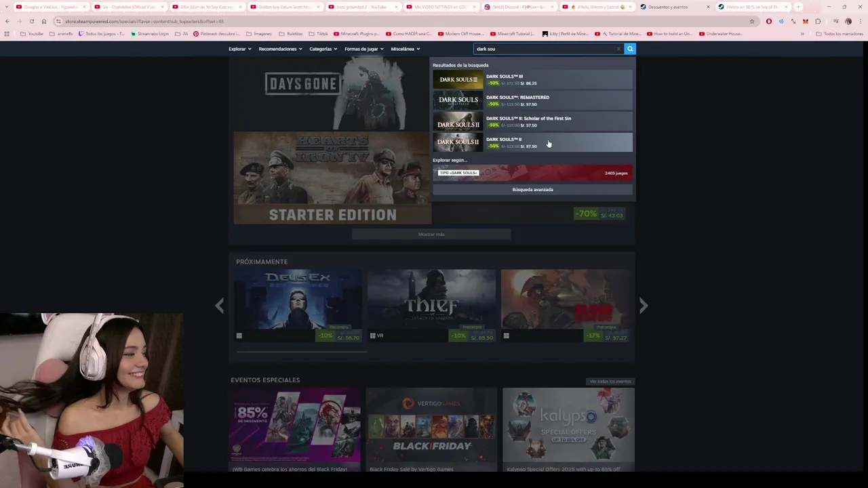Open the Formas de jugar menu
Image resolution: width=868 pixels, height=488 pixels.
coord(363,49)
